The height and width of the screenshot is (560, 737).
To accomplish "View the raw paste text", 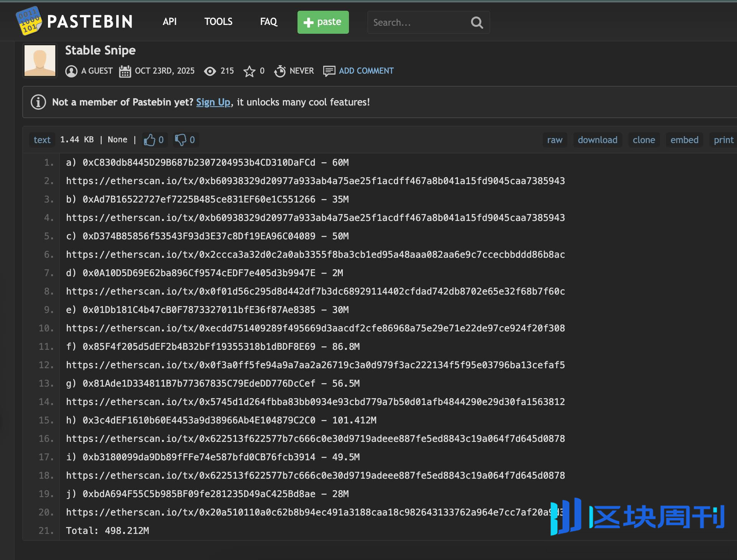I will [x=555, y=140].
